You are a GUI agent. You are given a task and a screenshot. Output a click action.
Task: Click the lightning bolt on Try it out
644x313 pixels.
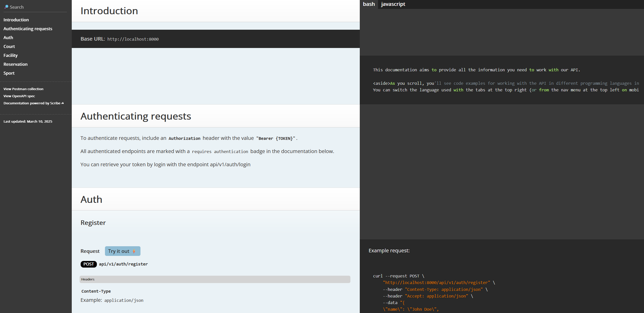pos(134,251)
